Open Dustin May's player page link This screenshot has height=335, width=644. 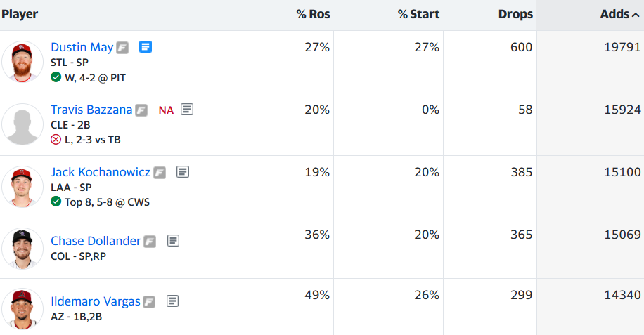click(82, 47)
